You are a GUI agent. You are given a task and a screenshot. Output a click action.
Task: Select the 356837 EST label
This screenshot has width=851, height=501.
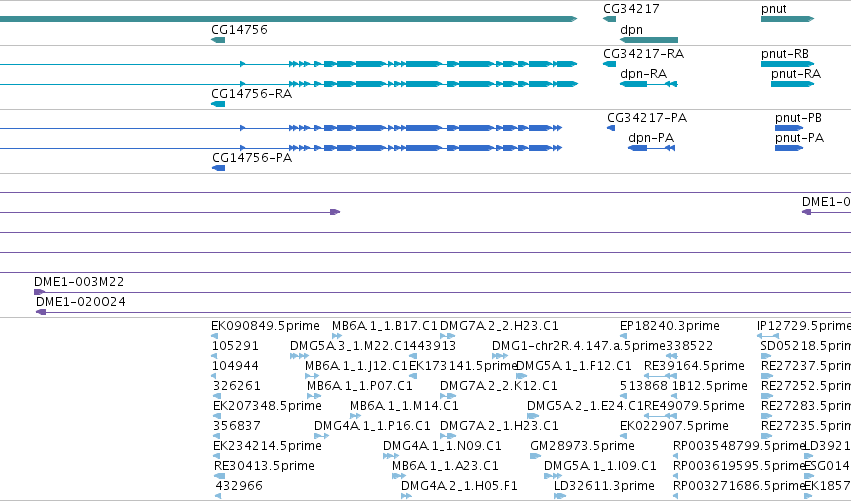click(237, 426)
